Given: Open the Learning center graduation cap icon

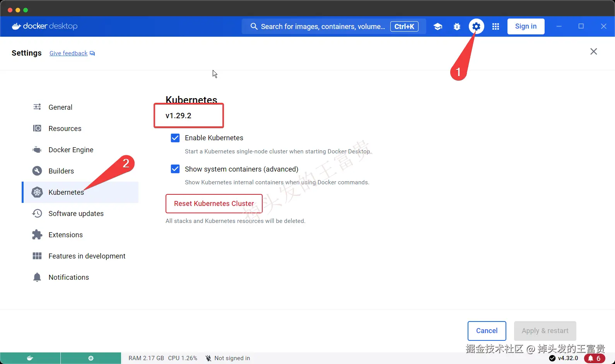Looking at the screenshot, I should [438, 27].
